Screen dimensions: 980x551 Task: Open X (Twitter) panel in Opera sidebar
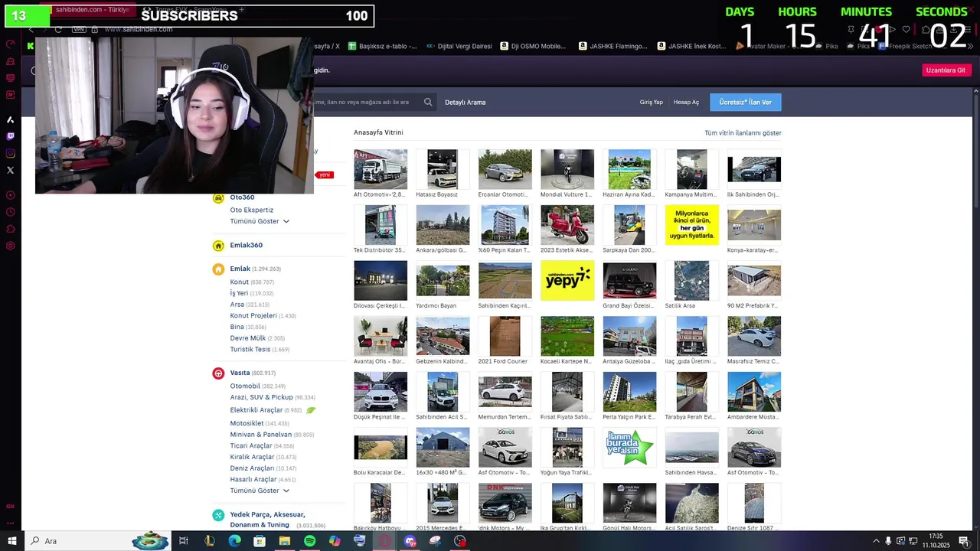click(10, 170)
